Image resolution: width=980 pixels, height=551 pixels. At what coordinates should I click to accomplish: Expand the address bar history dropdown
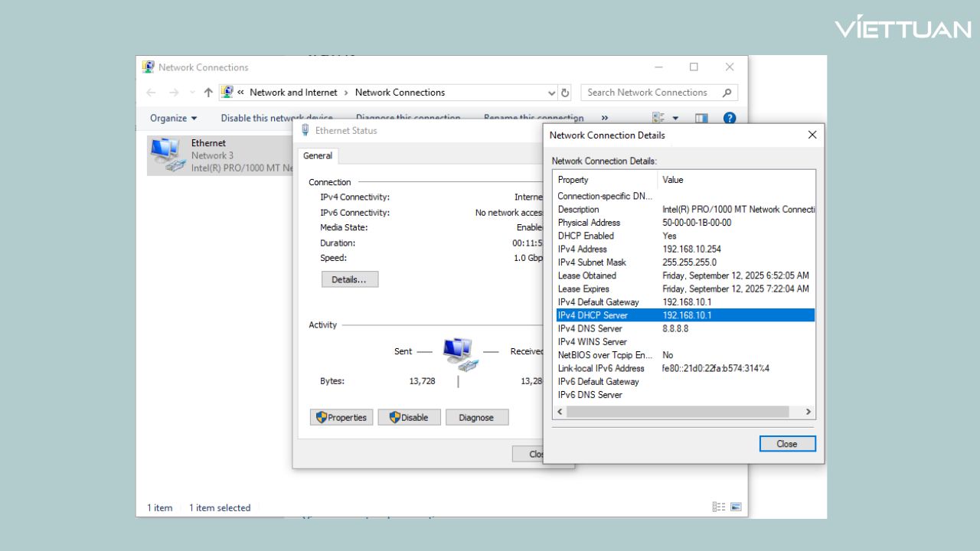(x=552, y=93)
